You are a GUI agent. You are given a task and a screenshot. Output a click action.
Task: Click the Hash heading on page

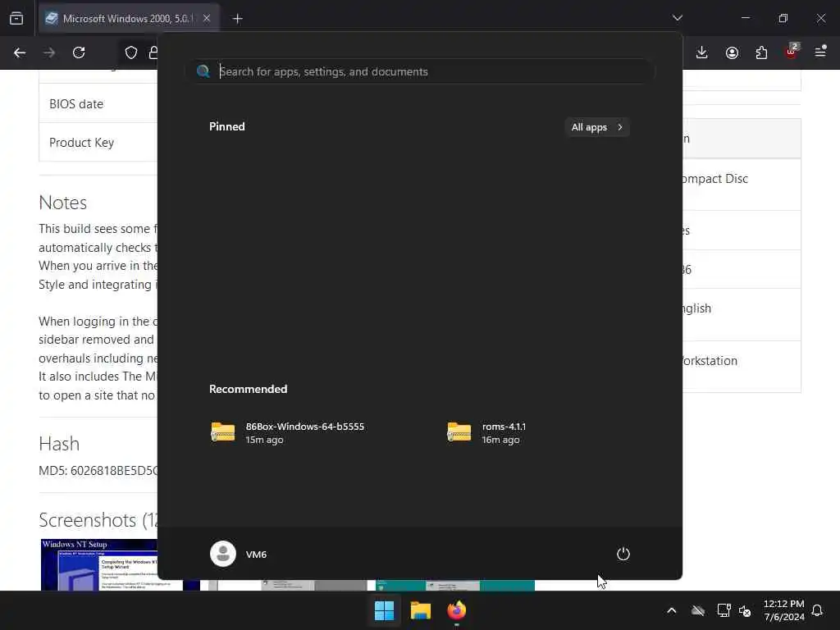pos(59,444)
